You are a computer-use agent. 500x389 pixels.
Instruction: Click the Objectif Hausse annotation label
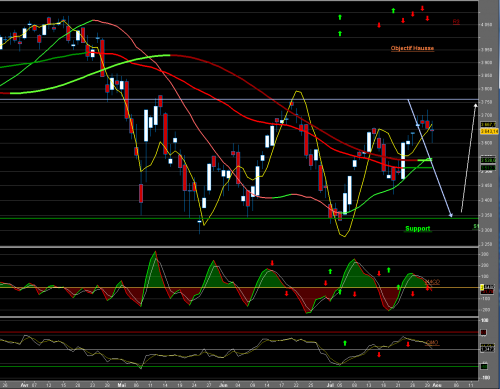coord(412,48)
